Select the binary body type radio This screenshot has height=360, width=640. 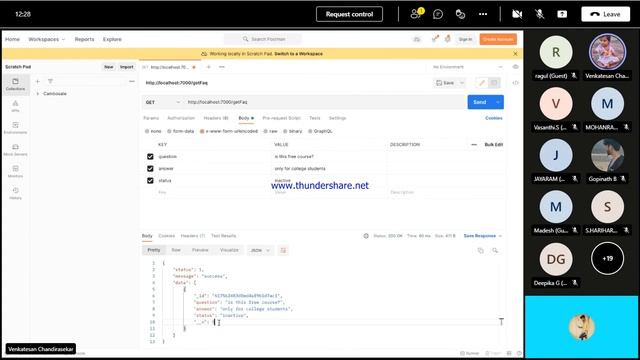285,131
